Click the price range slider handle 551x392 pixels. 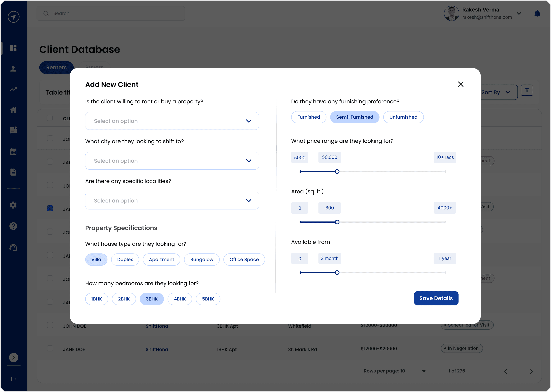click(x=337, y=172)
